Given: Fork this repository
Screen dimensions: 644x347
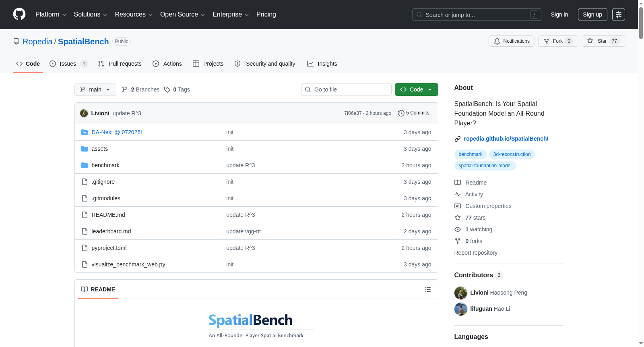Looking at the screenshot, I should coord(558,41).
